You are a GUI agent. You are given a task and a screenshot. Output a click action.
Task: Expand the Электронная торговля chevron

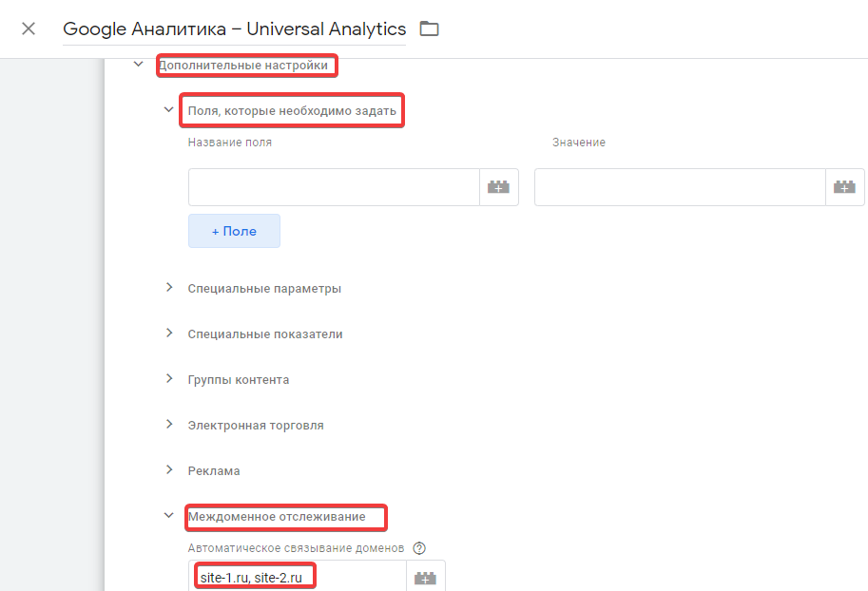169,424
